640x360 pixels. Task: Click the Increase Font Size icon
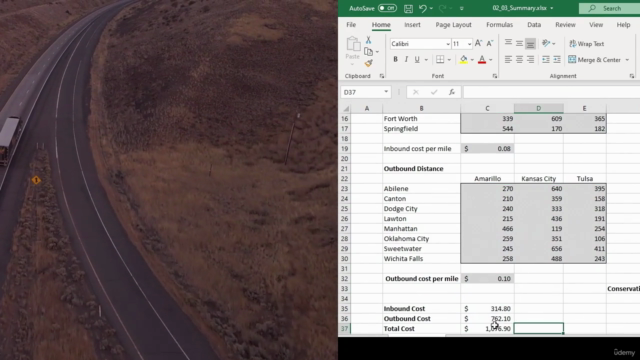coord(479,43)
